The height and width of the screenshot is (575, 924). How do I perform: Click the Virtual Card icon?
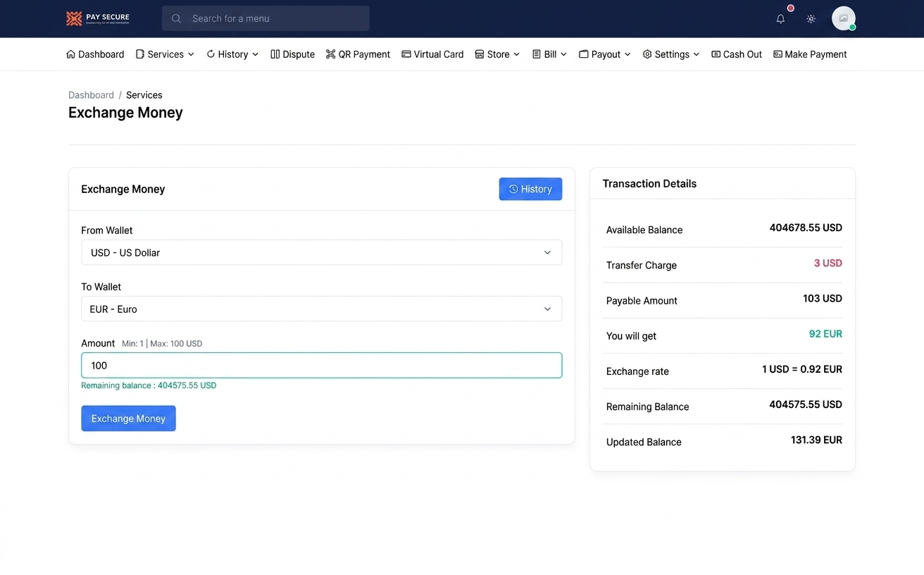pyautogui.click(x=406, y=54)
